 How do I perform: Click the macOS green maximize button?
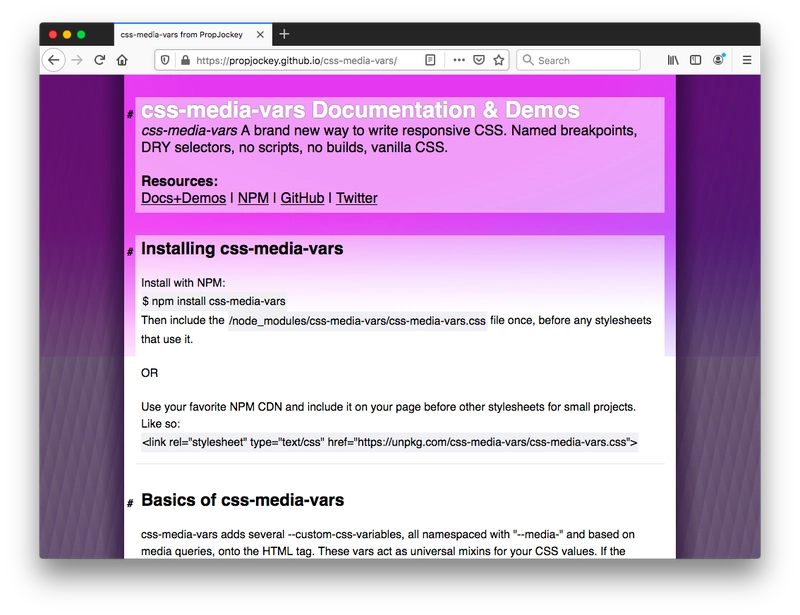pyautogui.click(x=81, y=35)
